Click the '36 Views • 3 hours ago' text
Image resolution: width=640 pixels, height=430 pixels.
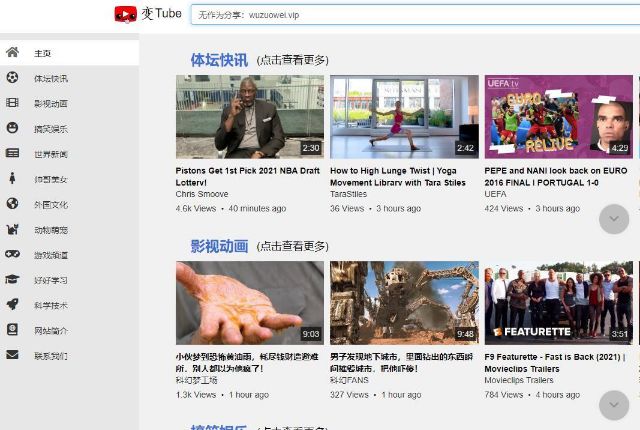coord(376,208)
